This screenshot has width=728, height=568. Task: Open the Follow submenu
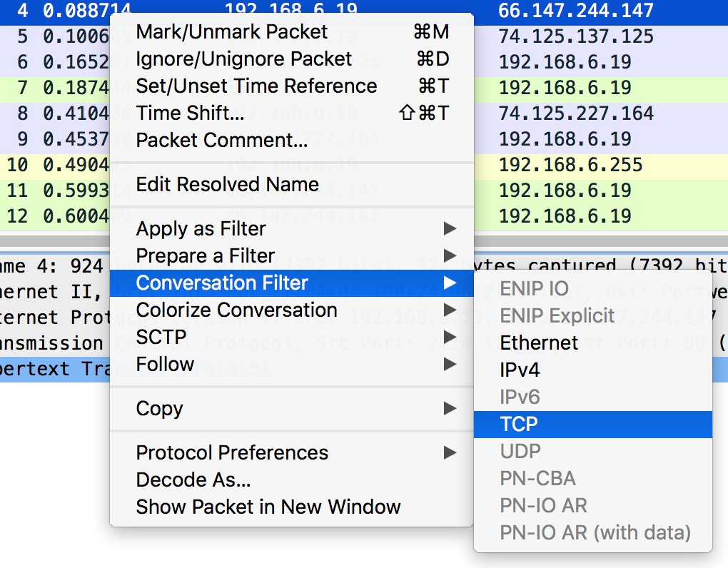coord(165,365)
